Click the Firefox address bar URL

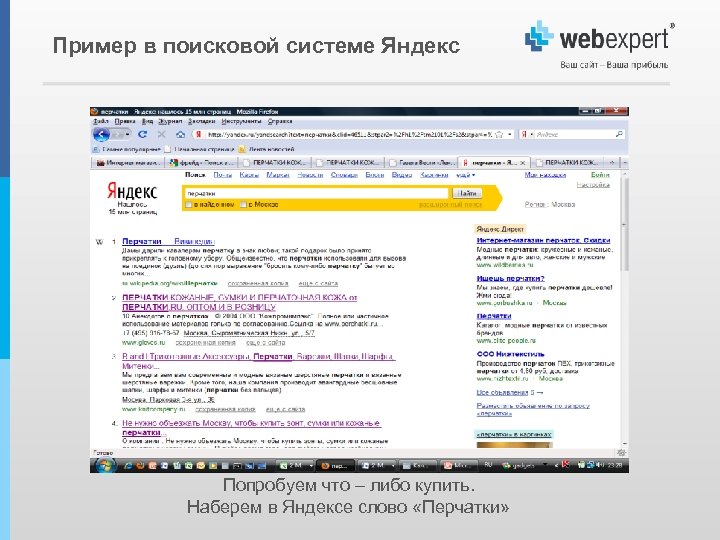(349, 135)
